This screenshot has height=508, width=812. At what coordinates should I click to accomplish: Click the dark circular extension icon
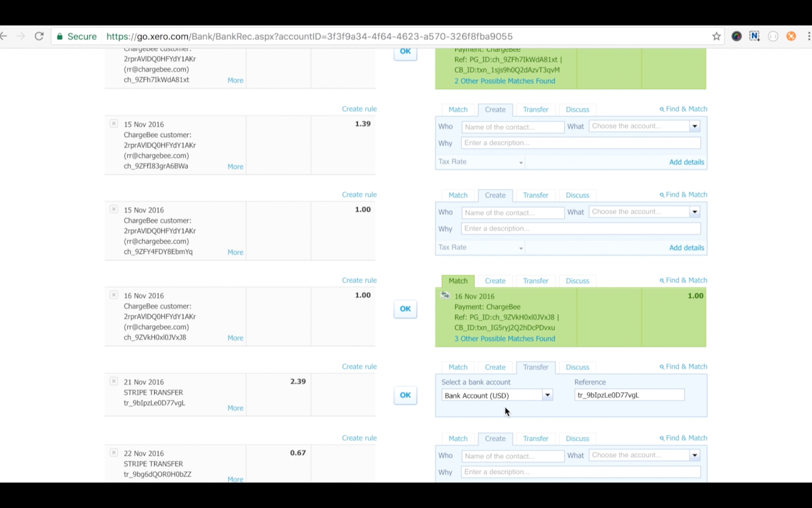click(736, 37)
